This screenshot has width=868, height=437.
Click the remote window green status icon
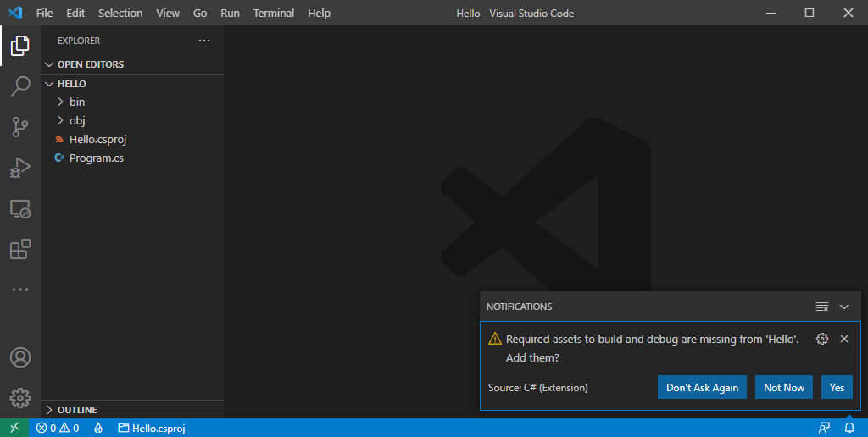tap(14, 428)
